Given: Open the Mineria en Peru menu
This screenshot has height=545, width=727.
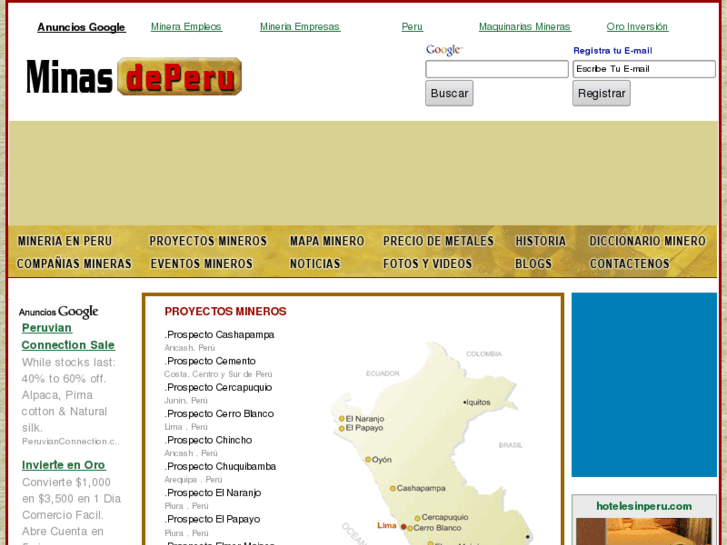Looking at the screenshot, I should (x=65, y=241).
